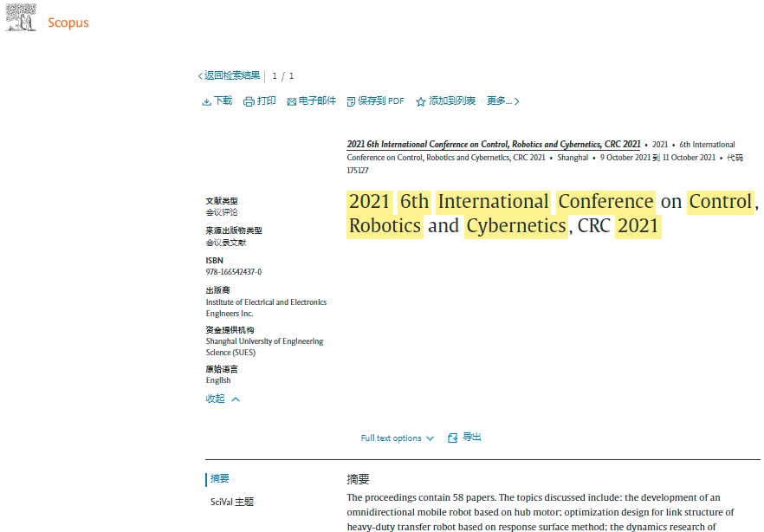Click the Save to PDF icon

351,101
